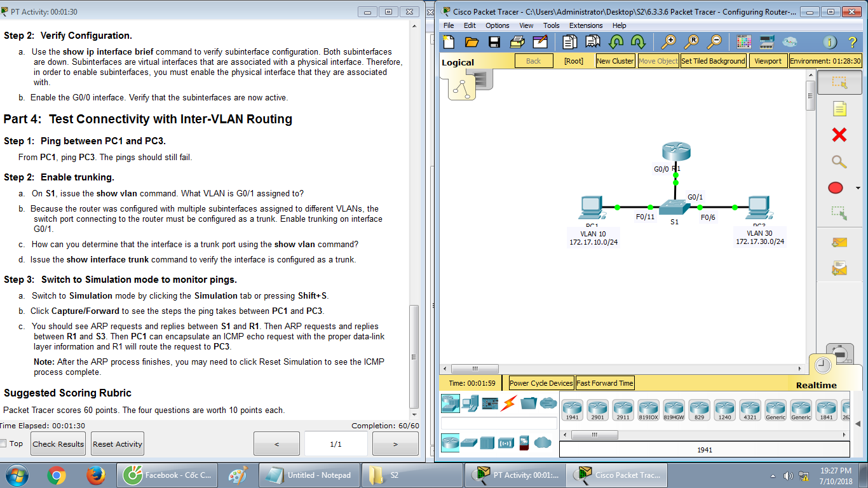
Task: Click the Check Results button
Action: point(58,444)
